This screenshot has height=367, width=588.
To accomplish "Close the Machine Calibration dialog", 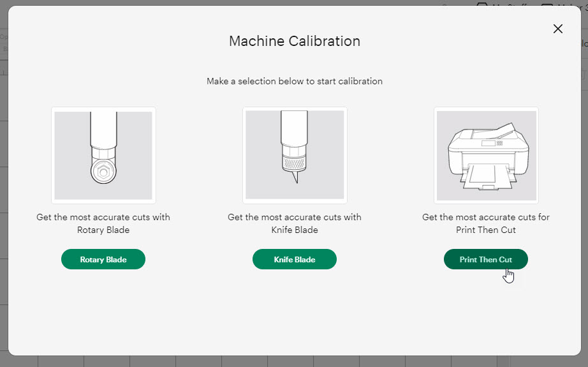I will click(x=557, y=29).
